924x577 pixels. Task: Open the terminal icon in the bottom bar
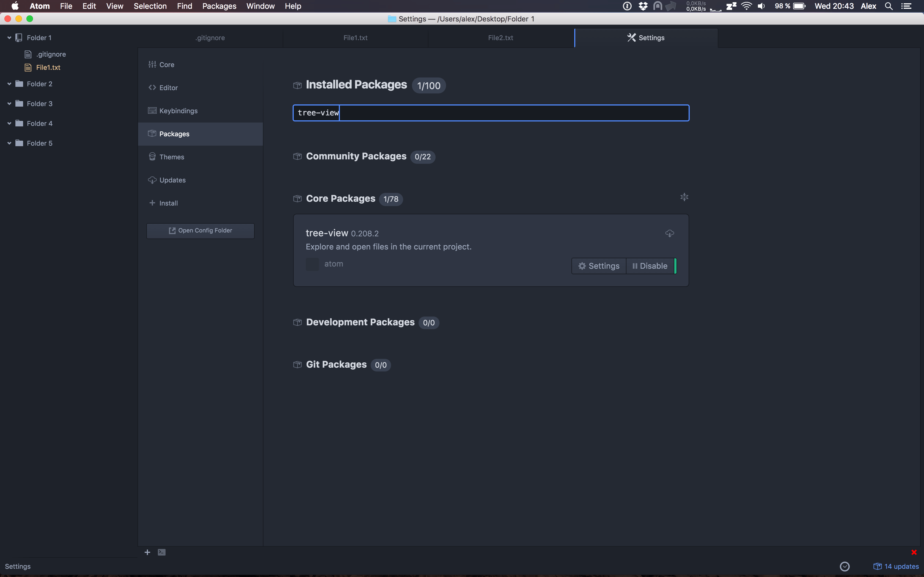161,552
